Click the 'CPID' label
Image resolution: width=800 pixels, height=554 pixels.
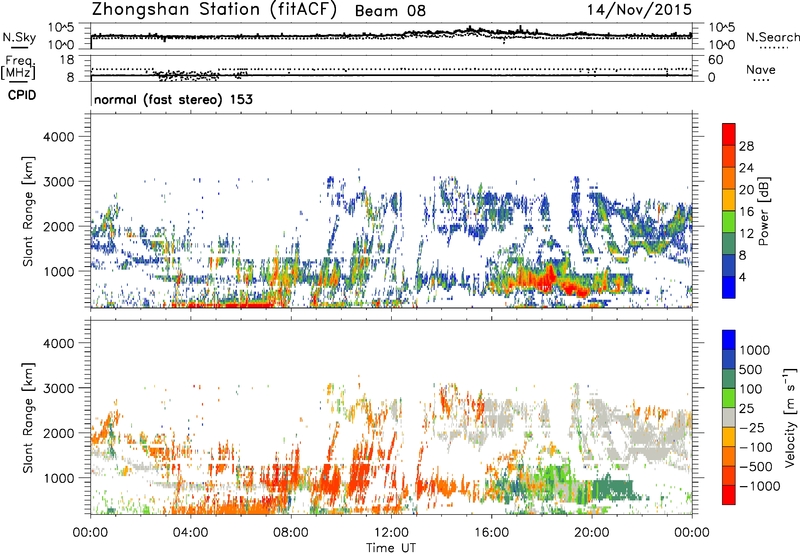pyautogui.click(x=22, y=95)
